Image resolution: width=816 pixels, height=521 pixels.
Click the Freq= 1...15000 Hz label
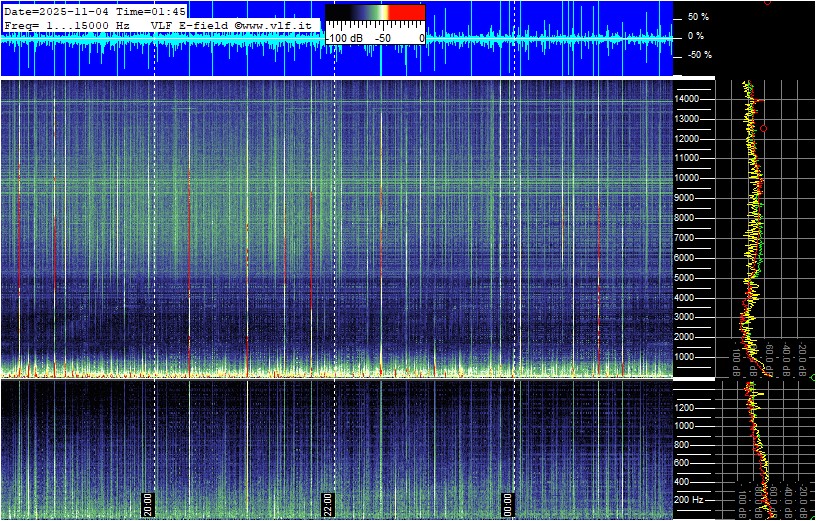click(67, 24)
